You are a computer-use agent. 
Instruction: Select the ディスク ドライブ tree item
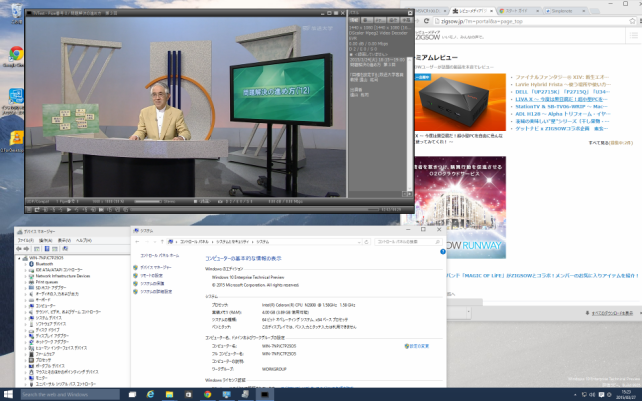(47, 330)
